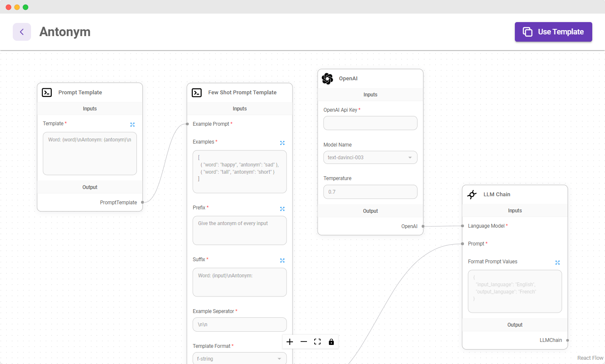
Task: Click the Format Prompt Values label
Action: click(x=493, y=262)
